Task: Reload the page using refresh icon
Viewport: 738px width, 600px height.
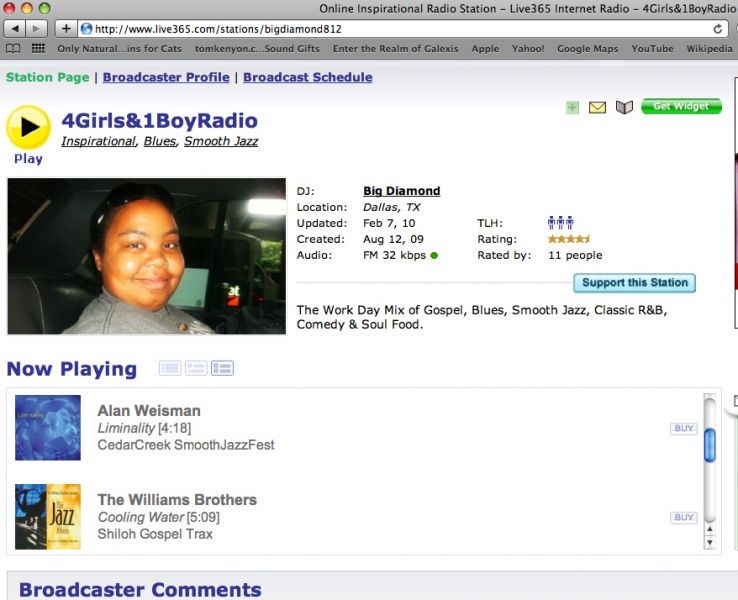Action: coord(717,28)
